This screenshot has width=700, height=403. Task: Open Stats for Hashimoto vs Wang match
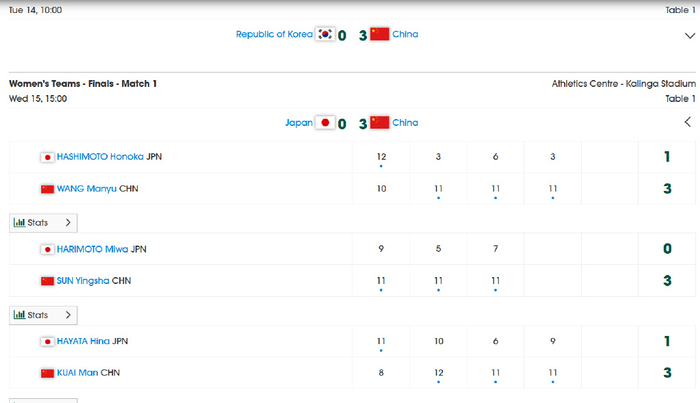pos(43,223)
